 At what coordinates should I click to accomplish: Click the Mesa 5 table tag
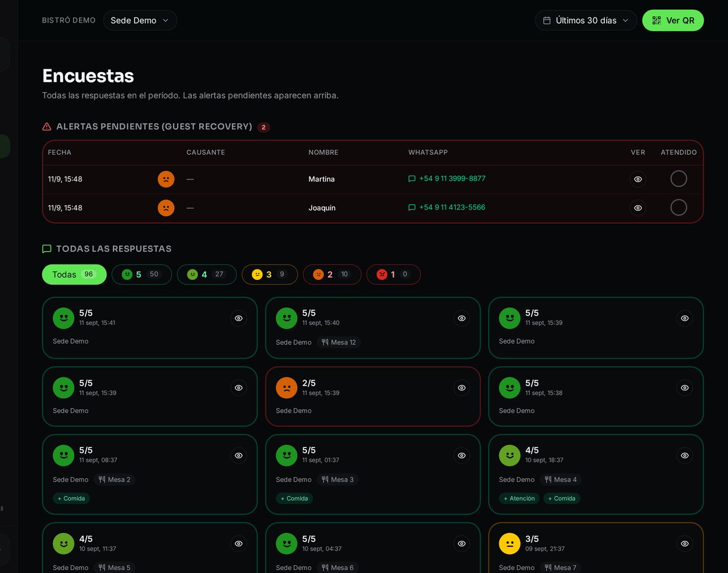(x=115, y=568)
